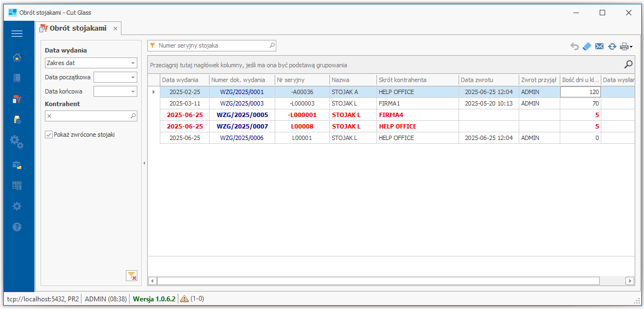Open the help question mark icon

coord(17,227)
